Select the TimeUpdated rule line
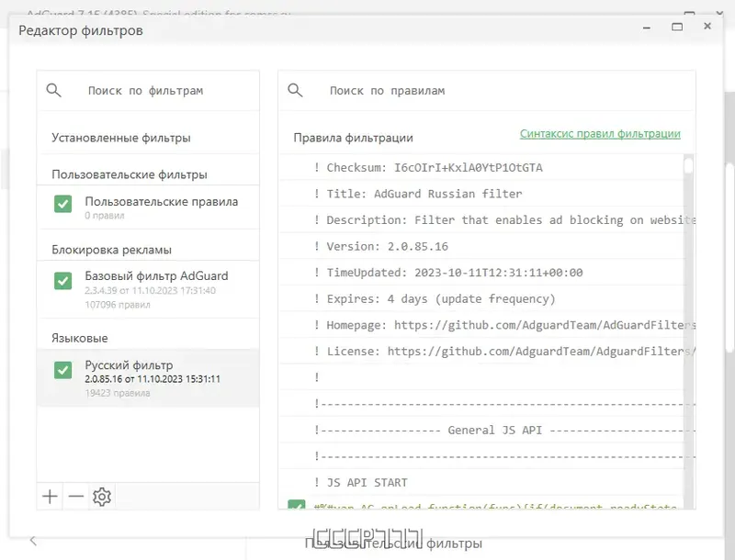This screenshot has width=735, height=560. click(481, 272)
